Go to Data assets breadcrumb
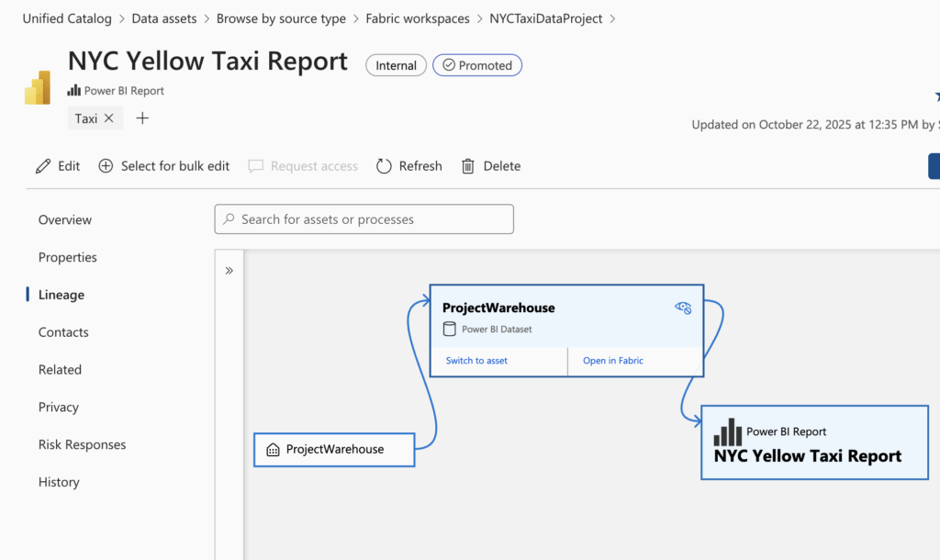940x560 pixels. (x=164, y=18)
